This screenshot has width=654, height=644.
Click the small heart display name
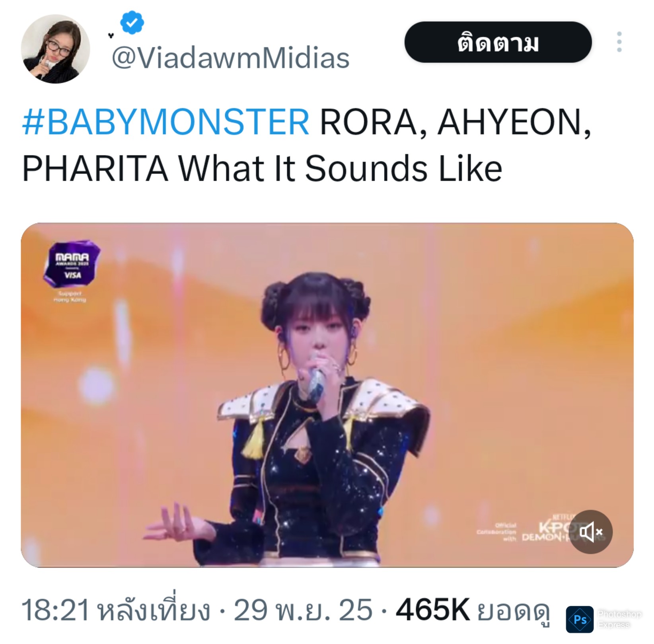click(x=111, y=36)
